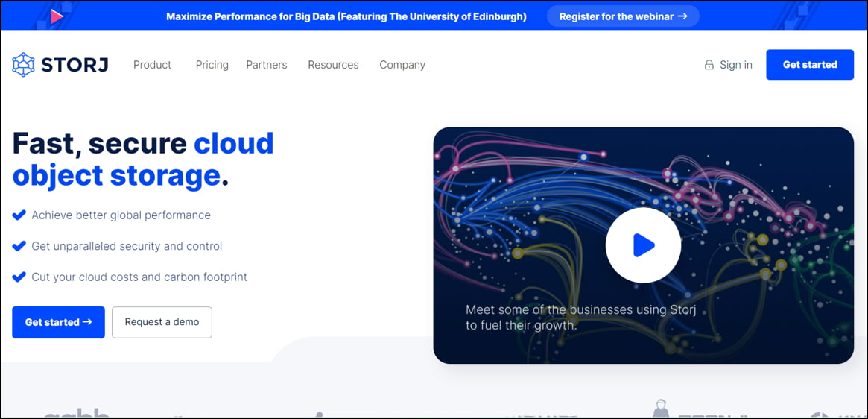The image size is (868, 419).
Task: Expand the Resources menu
Action: click(333, 65)
